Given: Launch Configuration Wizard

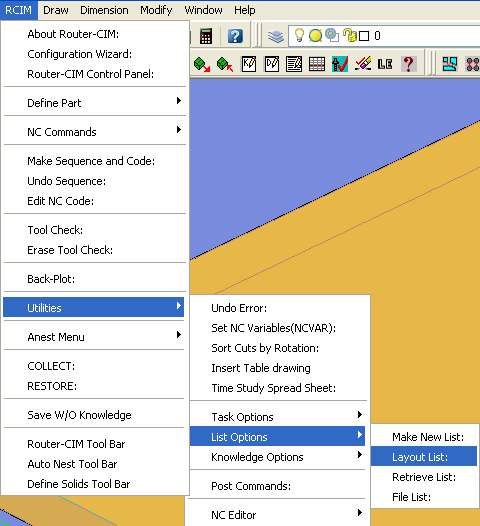Looking at the screenshot, I should coord(94,54).
